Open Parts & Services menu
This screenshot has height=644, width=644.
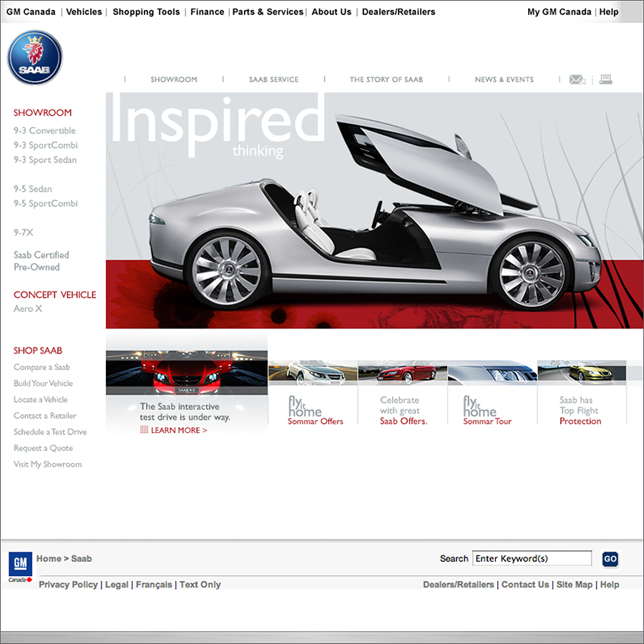268,12
